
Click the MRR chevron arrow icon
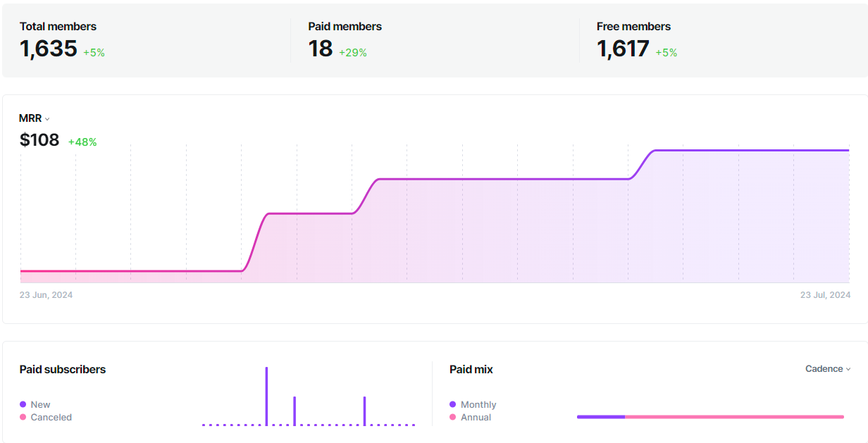click(47, 119)
